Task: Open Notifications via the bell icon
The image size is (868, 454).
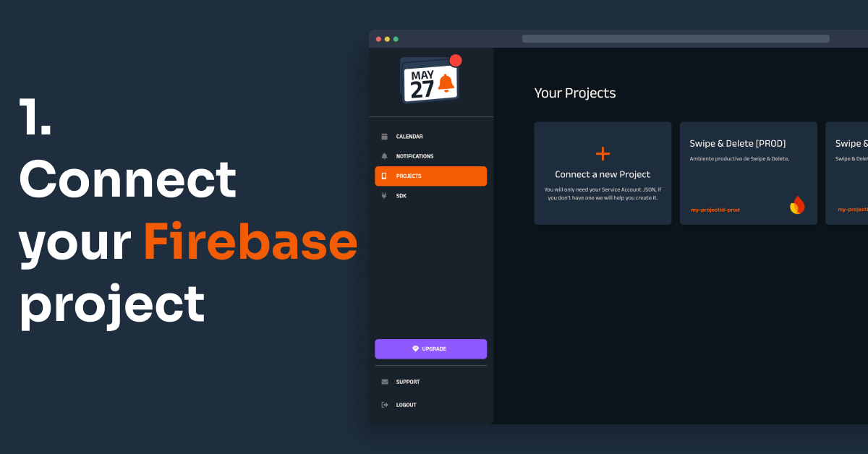Action: pyautogui.click(x=383, y=156)
